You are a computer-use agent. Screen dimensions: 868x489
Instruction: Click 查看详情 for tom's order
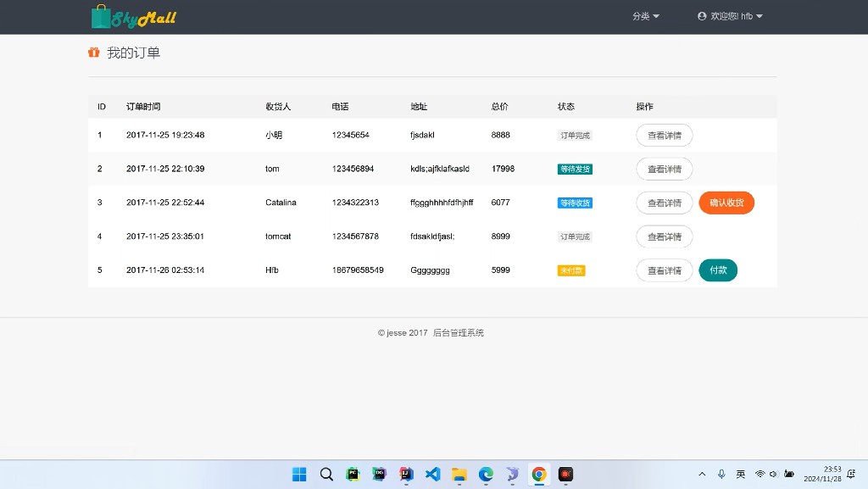[665, 169]
